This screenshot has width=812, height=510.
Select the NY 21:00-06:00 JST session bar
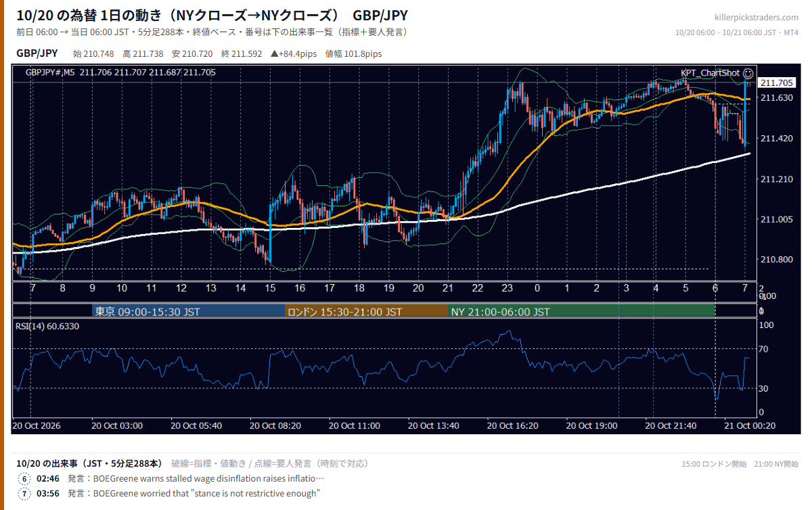(581, 312)
